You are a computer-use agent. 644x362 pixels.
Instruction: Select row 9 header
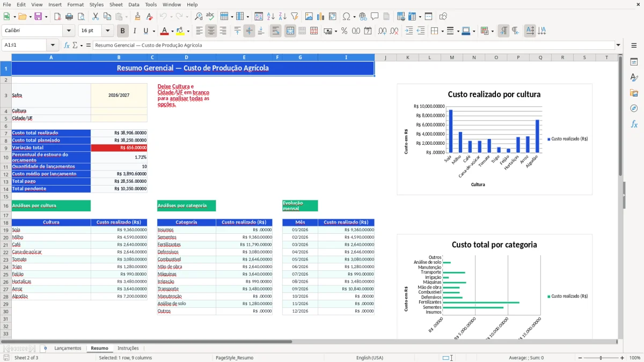(x=5, y=148)
